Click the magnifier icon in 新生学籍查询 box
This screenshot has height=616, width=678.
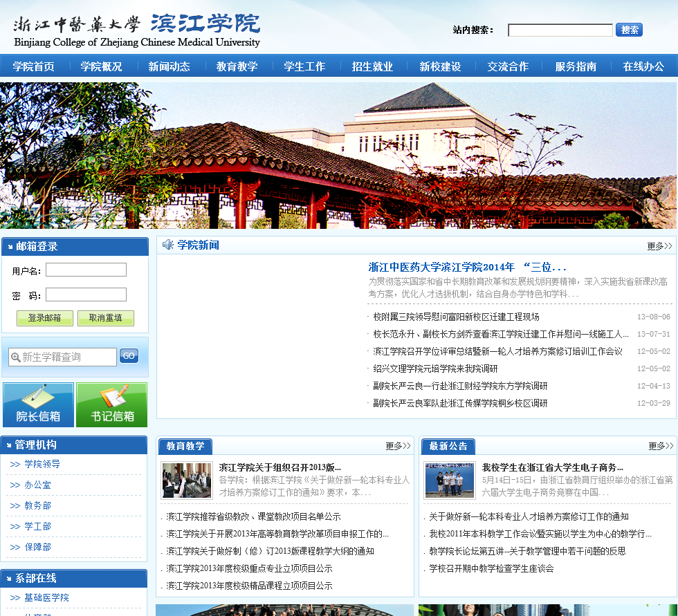[x=15, y=357]
